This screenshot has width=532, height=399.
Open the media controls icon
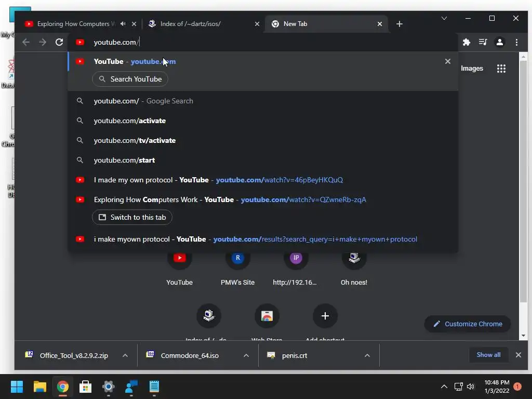click(483, 42)
